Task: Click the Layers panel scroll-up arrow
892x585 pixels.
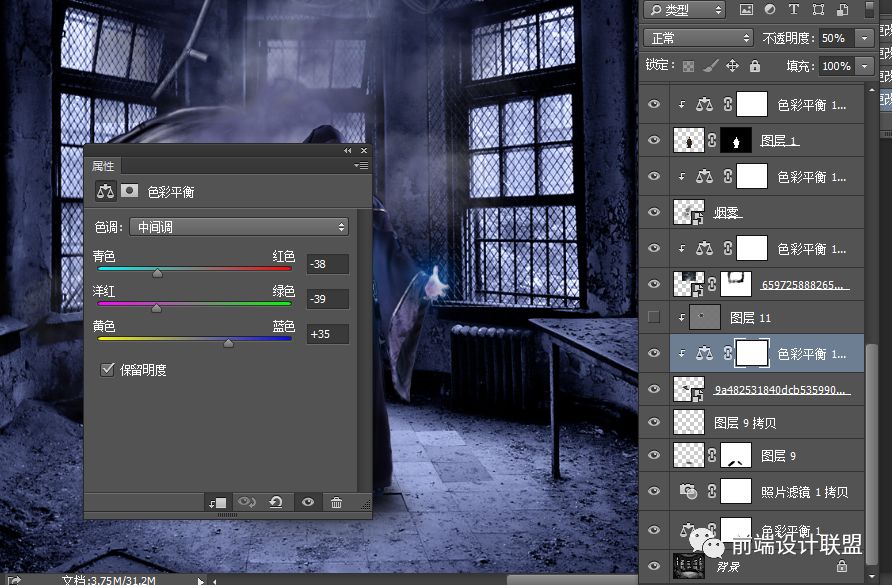Action: pos(871,90)
